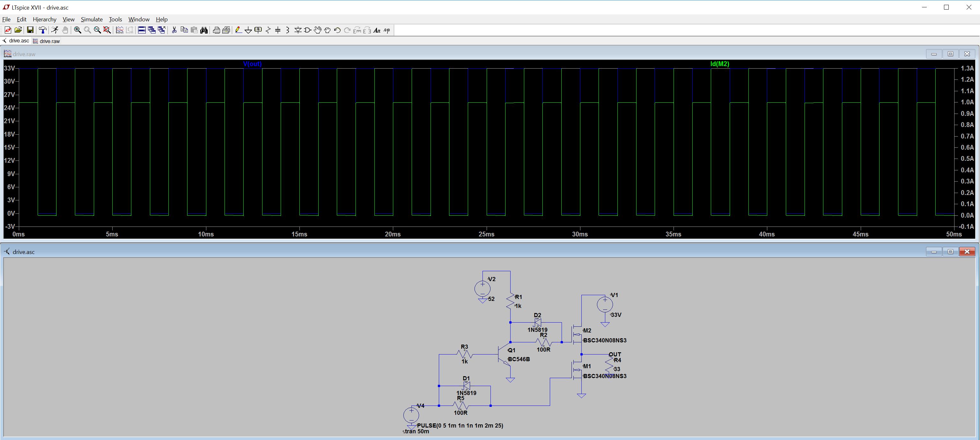Select the Diode component tool
Screen dimensions: 980x440
coord(298,30)
